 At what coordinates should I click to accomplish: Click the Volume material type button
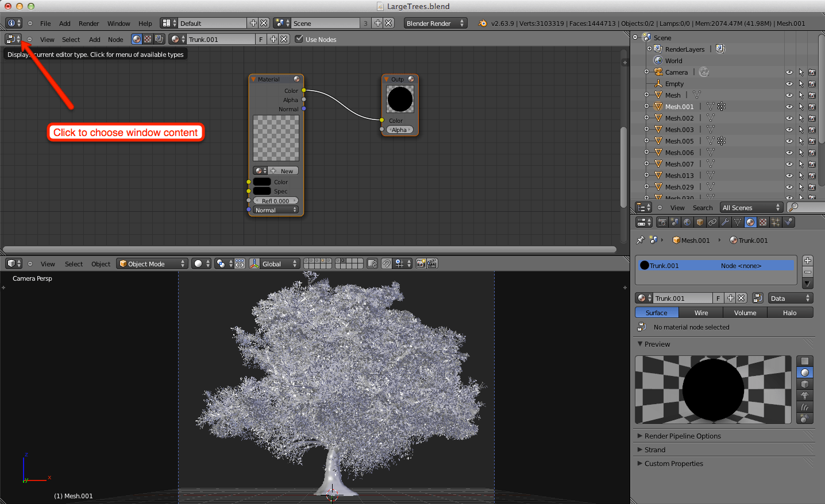pyautogui.click(x=745, y=313)
